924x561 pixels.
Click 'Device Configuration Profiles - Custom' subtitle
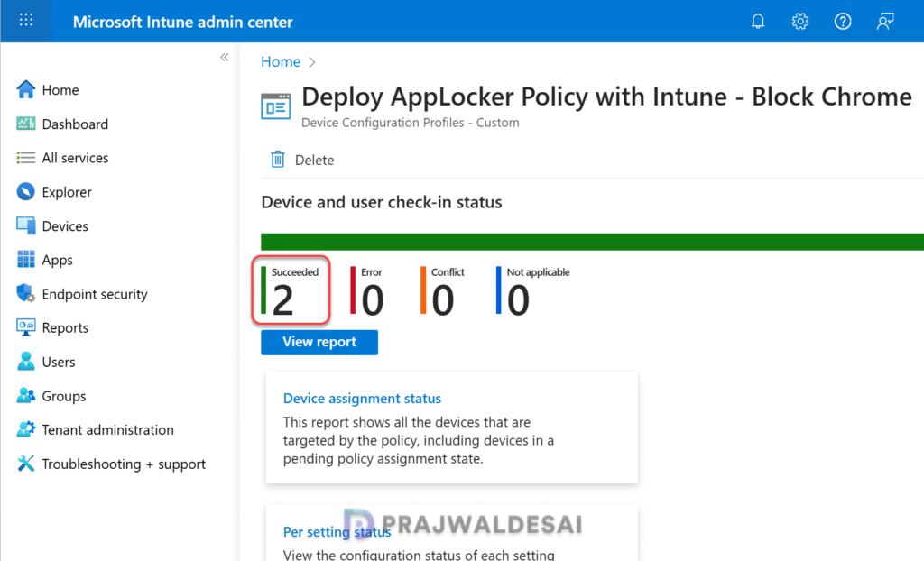411,123
